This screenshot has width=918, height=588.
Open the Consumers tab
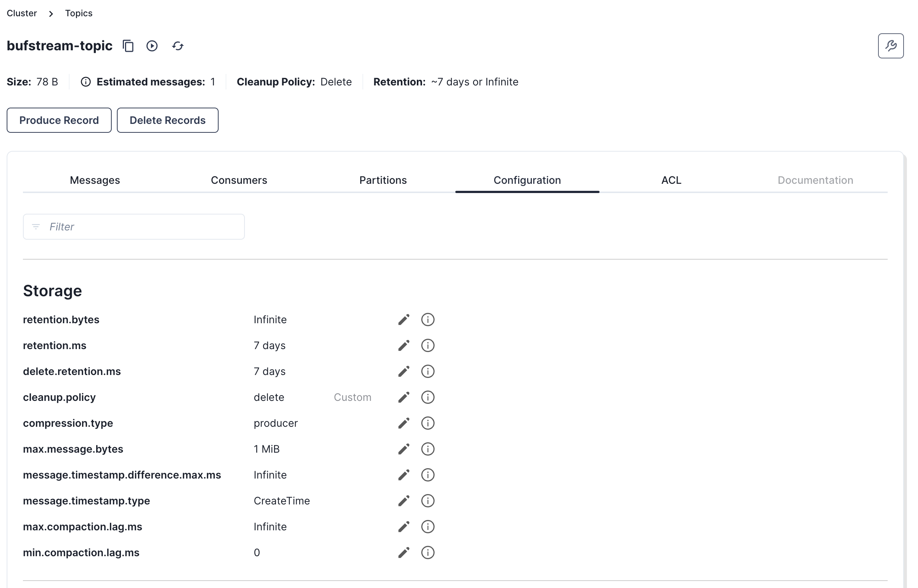239,180
